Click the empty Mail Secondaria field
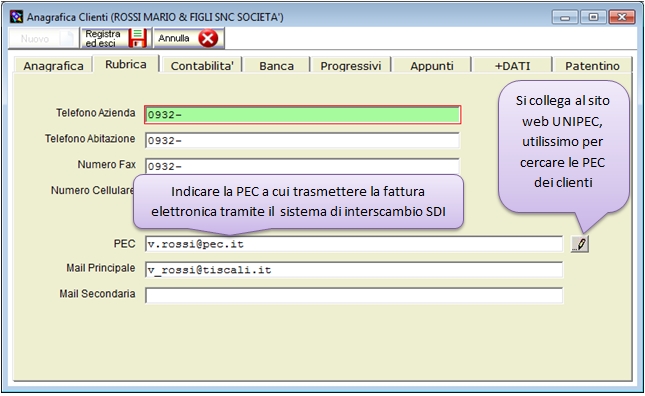The height and width of the screenshot is (396, 645). click(354, 296)
